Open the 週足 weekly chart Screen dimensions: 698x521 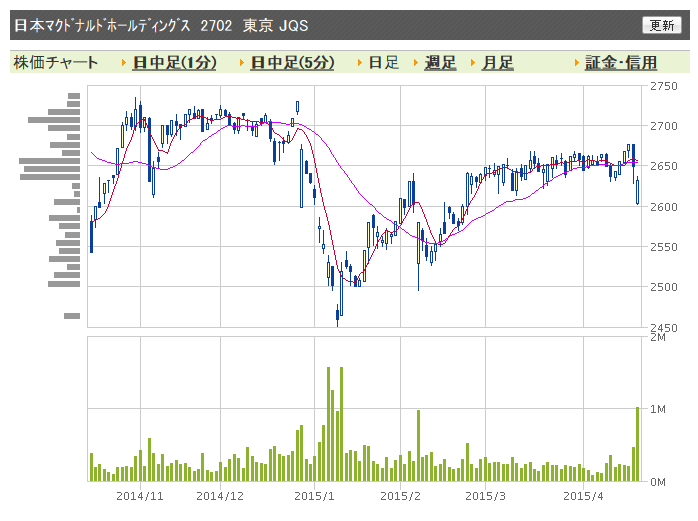tap(440, 63)
